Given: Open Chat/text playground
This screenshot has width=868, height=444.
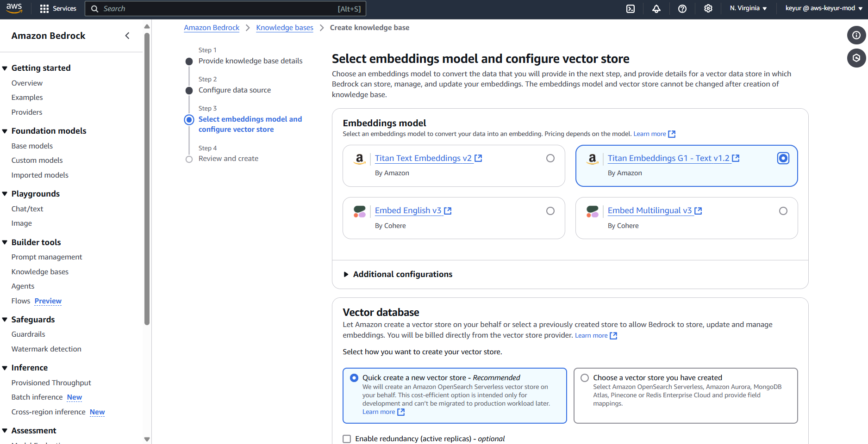Looking at the screenshot, I should tap(27, 209).
